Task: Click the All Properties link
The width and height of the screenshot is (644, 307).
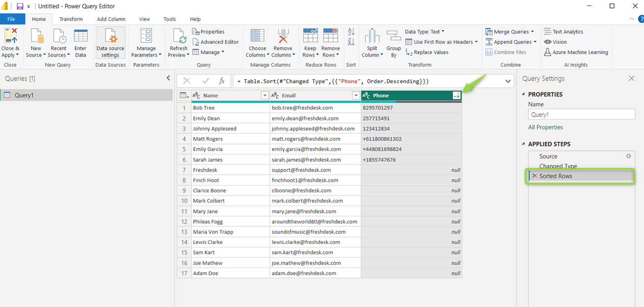Action: click(546, 127)
